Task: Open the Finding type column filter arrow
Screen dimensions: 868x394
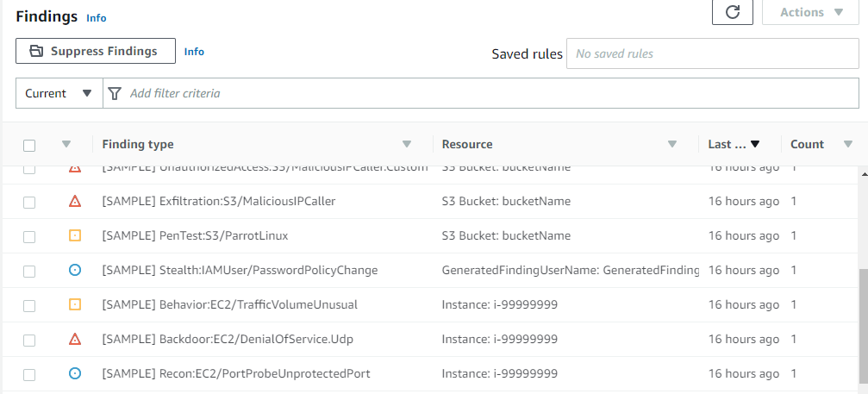Action: click(x=407, y=145)
